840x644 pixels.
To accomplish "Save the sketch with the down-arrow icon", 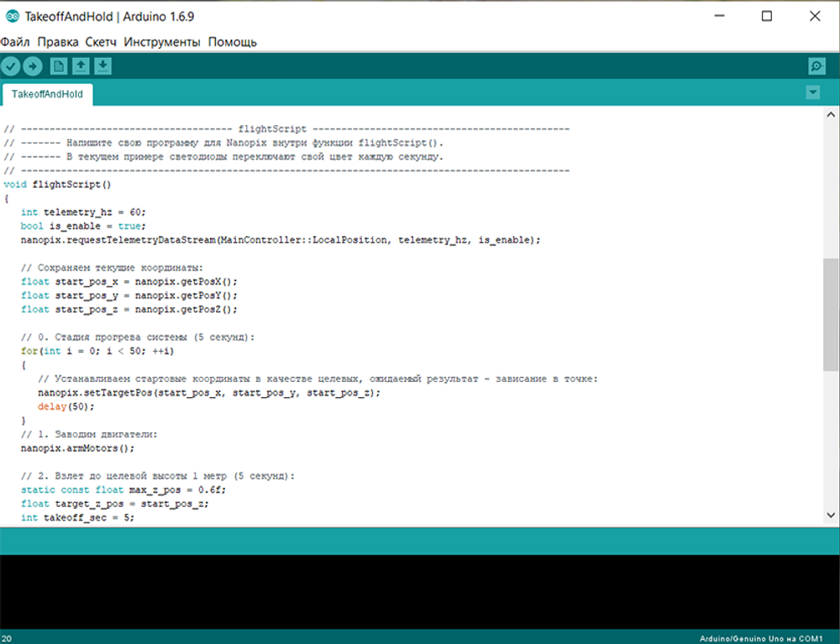I will (x=102, y=65).
